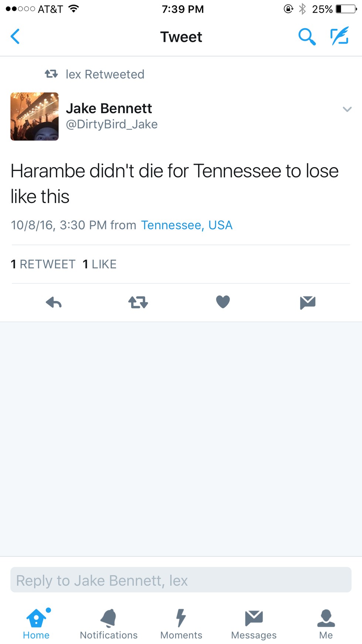Open the Notifications tab
This screenshot has height=644, width=362.
109,624
